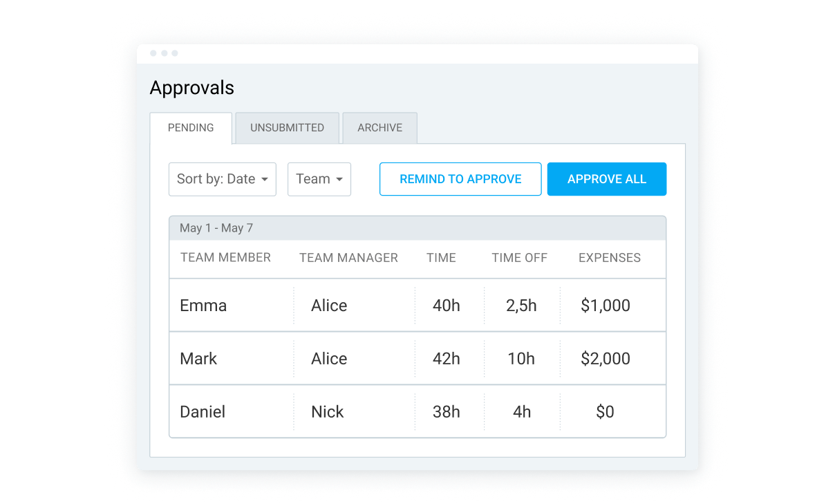
Task: Click manager Alice in Mark's row
Action: point(329,359)
